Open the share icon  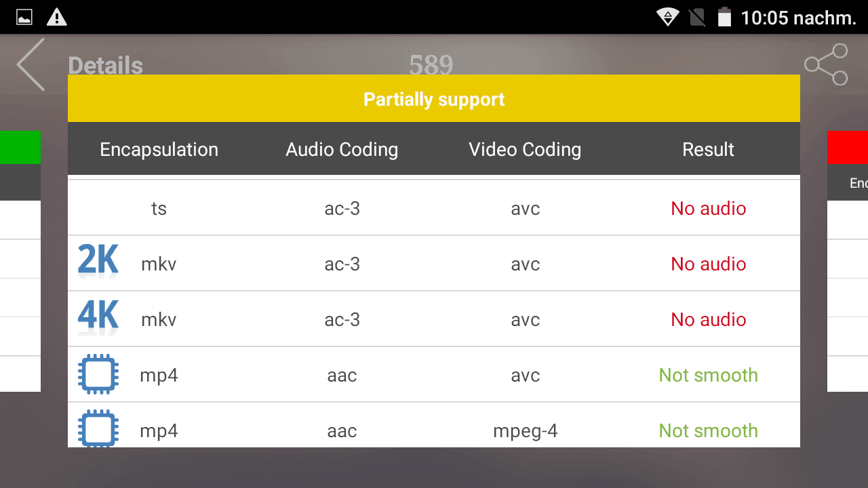coord(826,65)
